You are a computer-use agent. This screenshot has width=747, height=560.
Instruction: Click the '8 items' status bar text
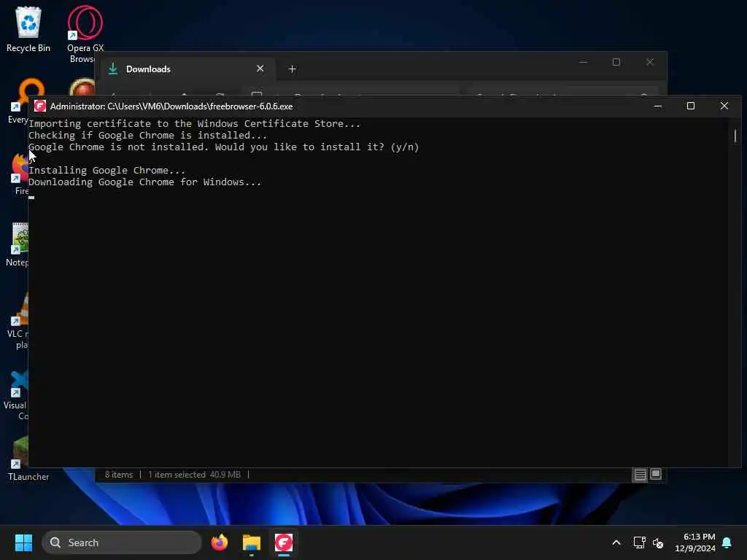pos(119,474)
